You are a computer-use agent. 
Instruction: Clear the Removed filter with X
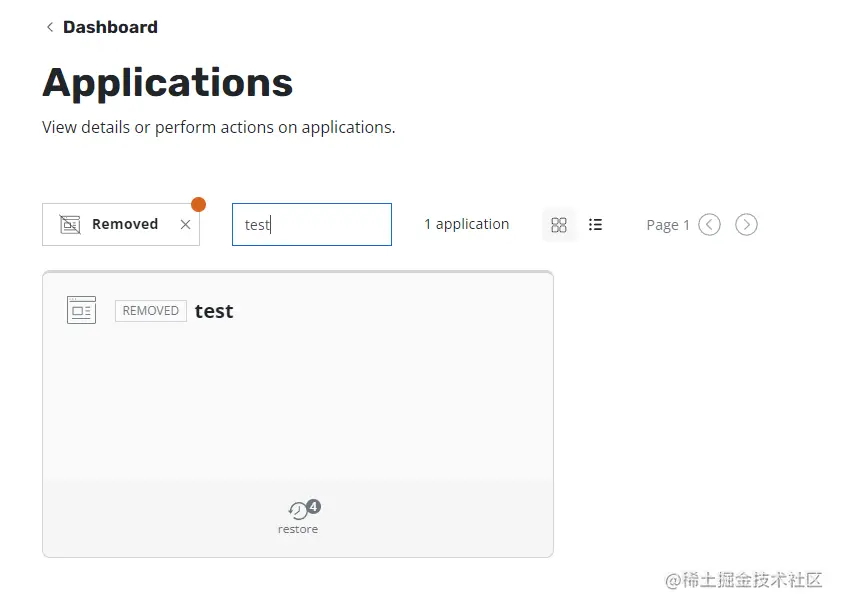click(x=186, y=224)
